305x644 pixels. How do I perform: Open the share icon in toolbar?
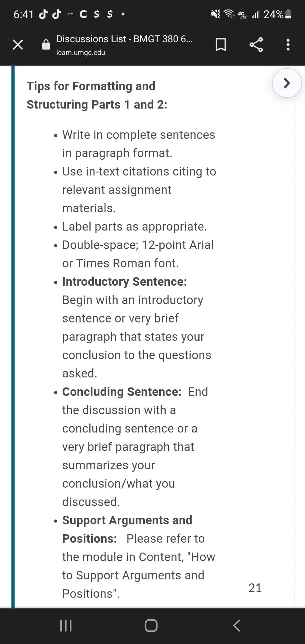point(256,45)
